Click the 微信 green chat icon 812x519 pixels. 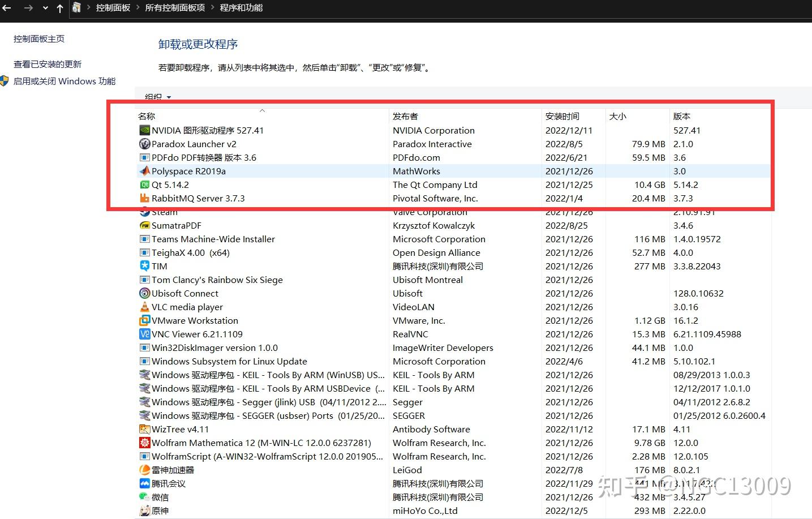[144, 497]
